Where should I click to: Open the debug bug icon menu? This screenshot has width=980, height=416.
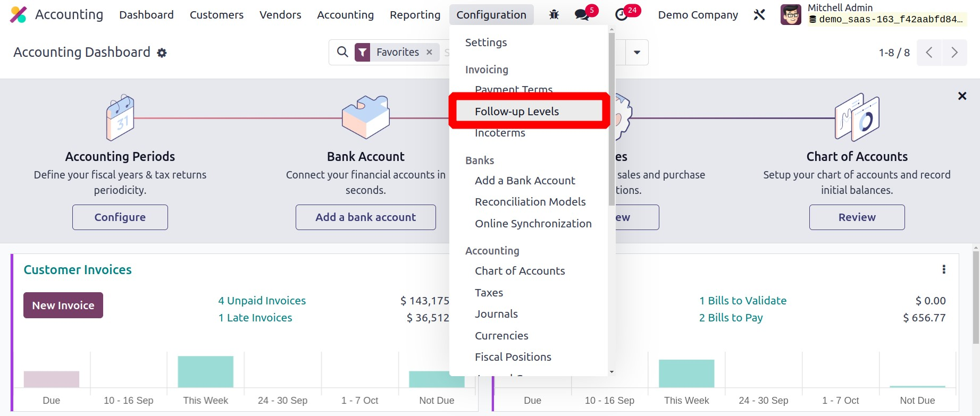tap(554, 15)
